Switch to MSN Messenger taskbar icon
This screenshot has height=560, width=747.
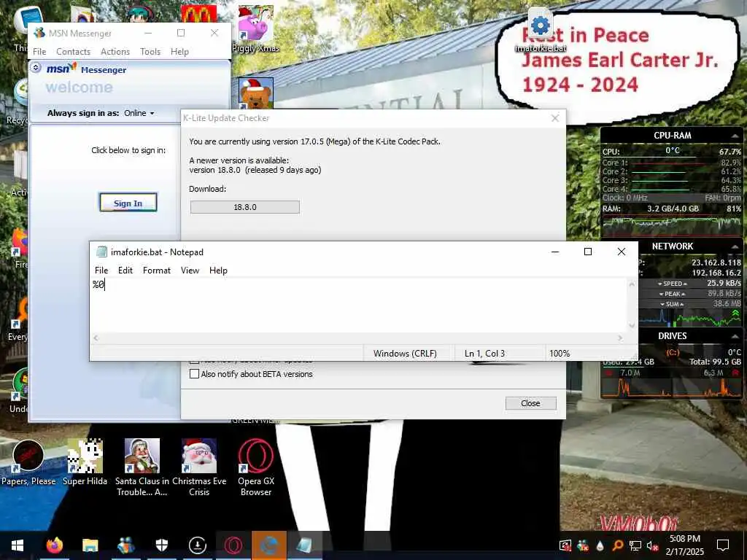(125, 545)
